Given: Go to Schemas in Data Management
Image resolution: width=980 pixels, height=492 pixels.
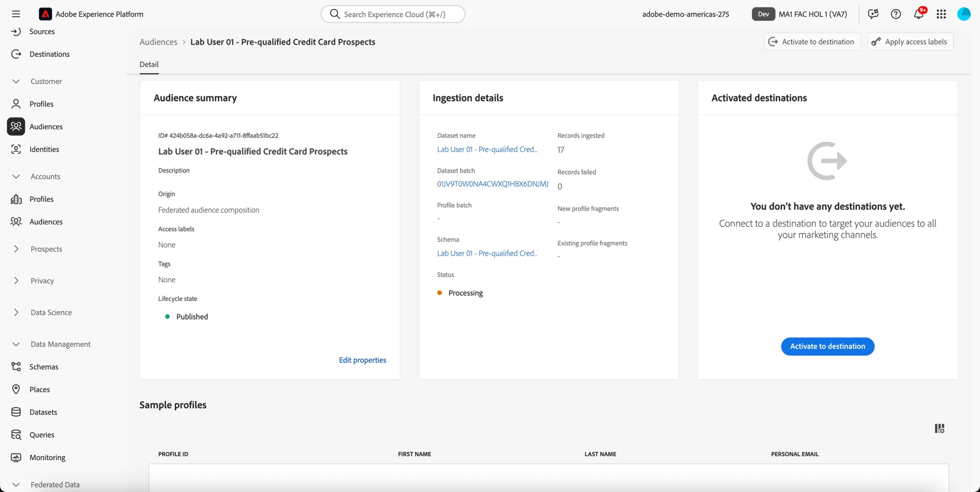Looking at the screenshot, I should coord(44,367).
